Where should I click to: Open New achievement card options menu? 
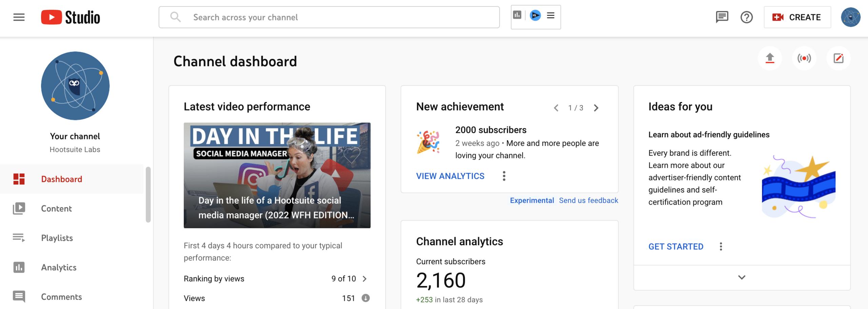coord(504,176)
